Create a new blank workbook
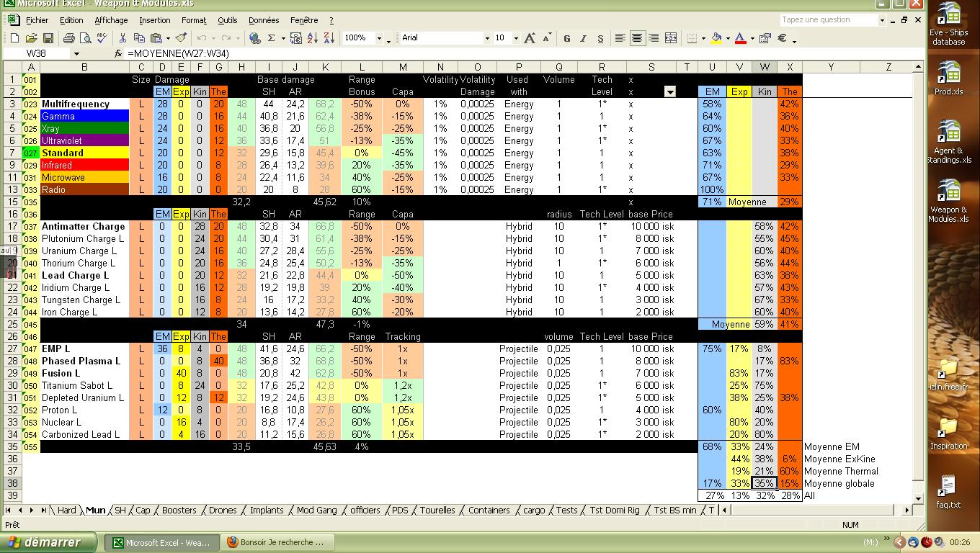 click(x=14, y=38)
